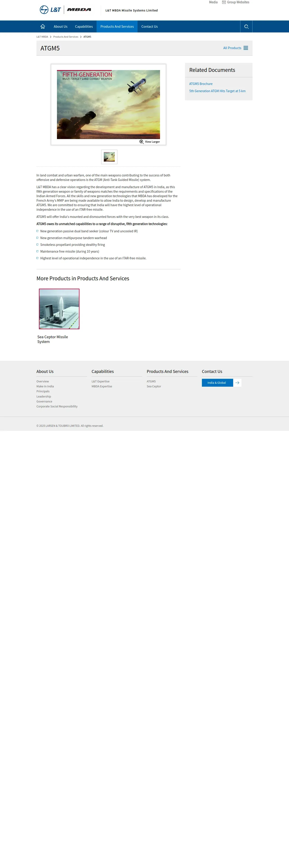This screenshot has height=868, width=289.
Task: Open the ATGM5 Brochure document
Action: point(201,84)
